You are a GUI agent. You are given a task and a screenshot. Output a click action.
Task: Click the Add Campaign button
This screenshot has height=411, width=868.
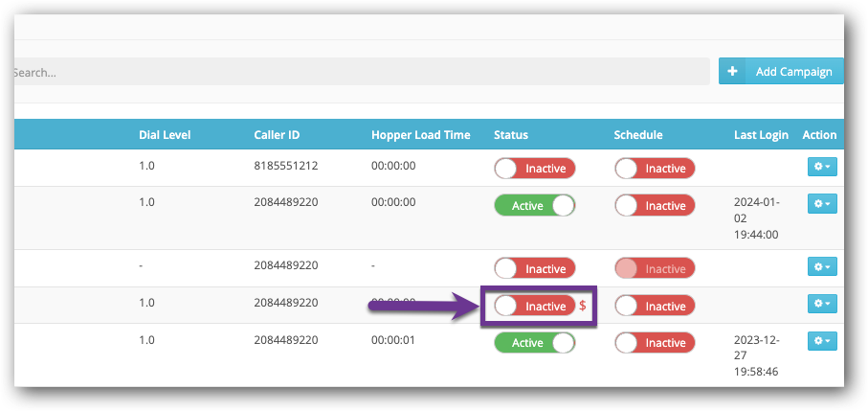[x=792, y=72]
